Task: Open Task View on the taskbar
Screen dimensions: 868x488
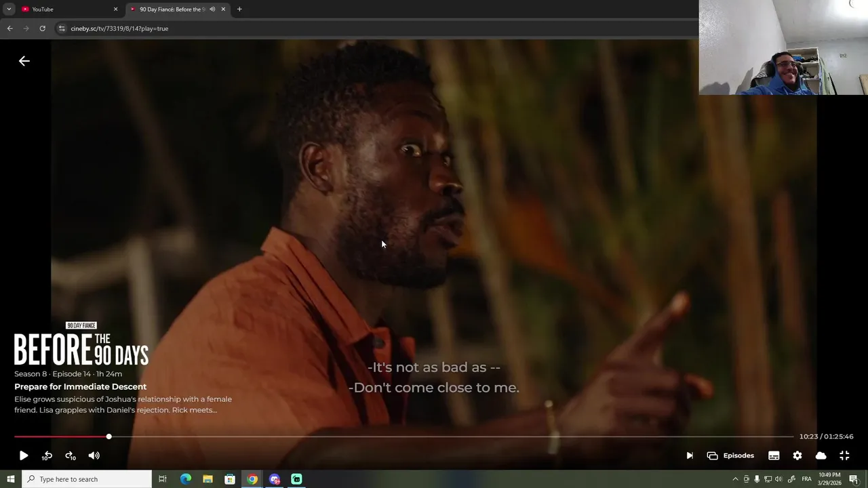Action: pos(163,479)
